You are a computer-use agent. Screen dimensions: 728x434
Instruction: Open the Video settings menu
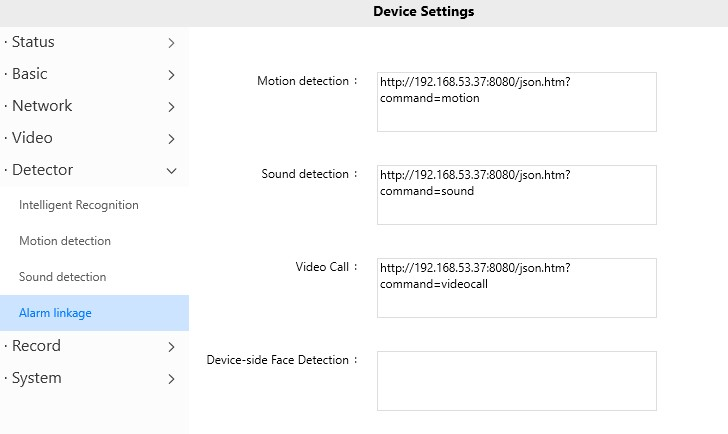pyautogui.click(x=32, y=138)
